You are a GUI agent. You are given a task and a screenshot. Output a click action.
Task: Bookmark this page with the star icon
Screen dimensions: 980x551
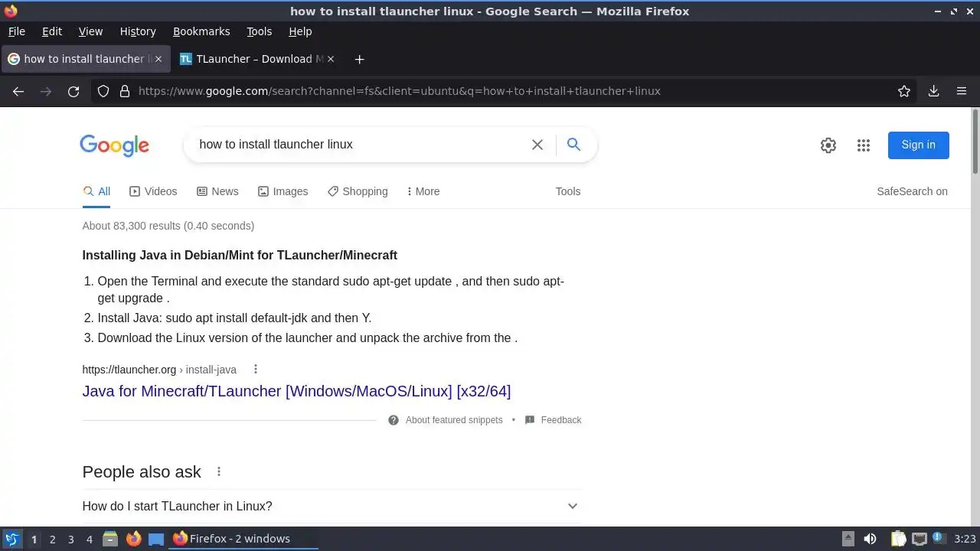pyautogui.click(x=904, y=91)
